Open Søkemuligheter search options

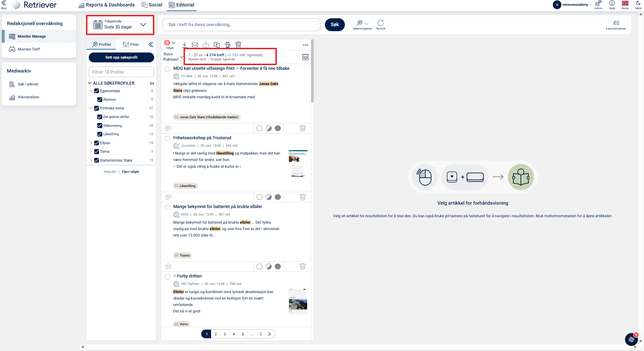click(x=362, y=24)
